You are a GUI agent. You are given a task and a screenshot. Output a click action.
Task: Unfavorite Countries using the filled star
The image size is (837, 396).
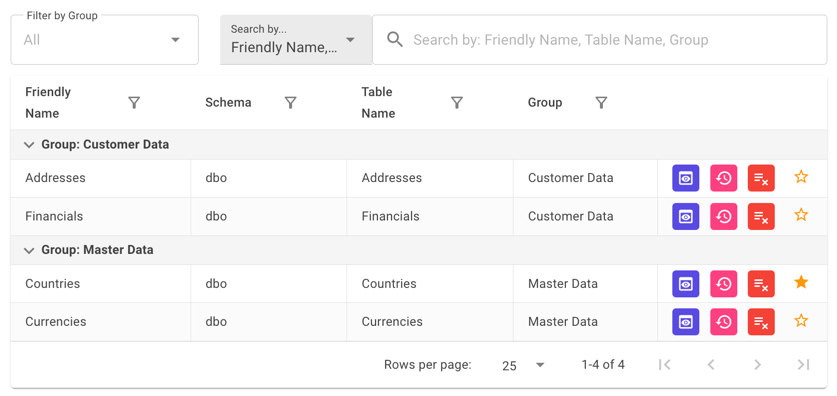tap(801, 282)
